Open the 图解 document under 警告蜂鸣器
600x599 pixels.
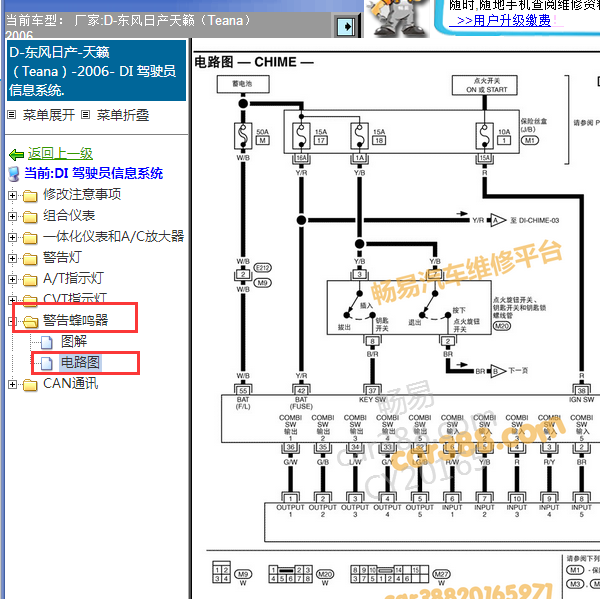click(x=74, y=341)
